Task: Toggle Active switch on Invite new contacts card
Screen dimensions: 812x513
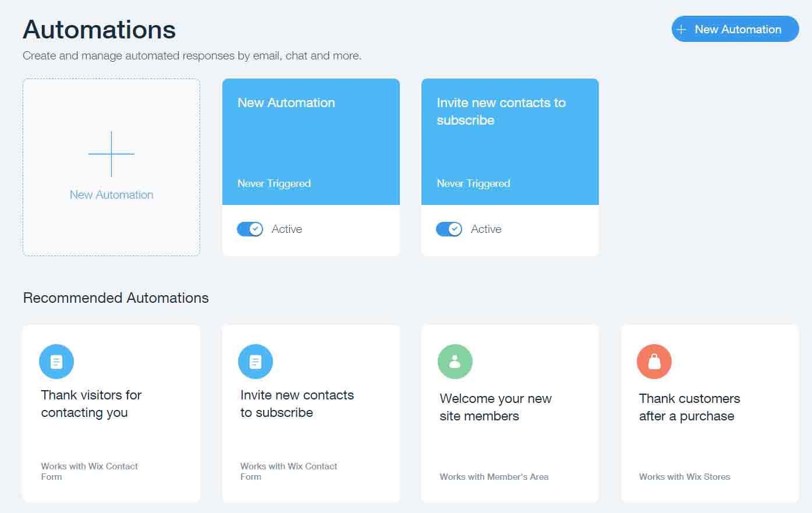Action: pyautogui.click(x=449, y=229)
